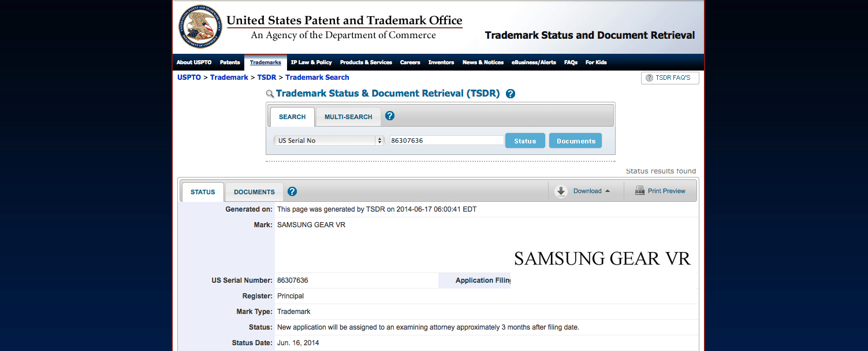Image resolution: width=868 pixels, height=351 pixels.
Task: Click the help icon beside DOCUMENTS tab
Action: [292, 191]
